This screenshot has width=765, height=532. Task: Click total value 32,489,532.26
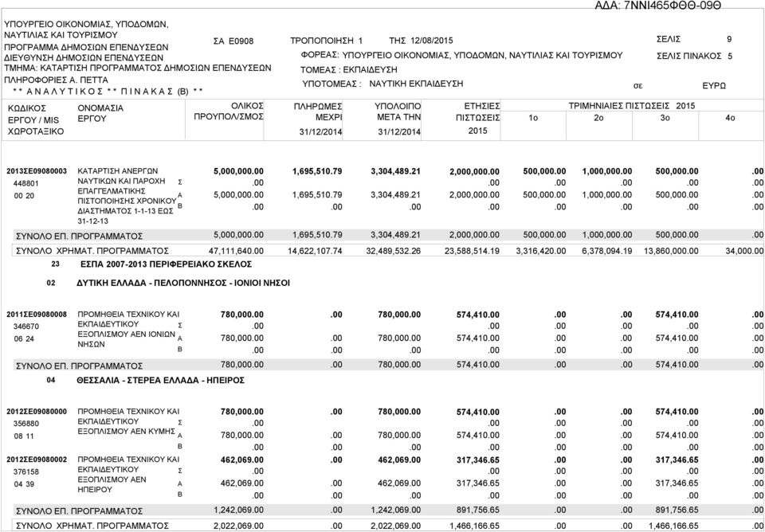393,251
